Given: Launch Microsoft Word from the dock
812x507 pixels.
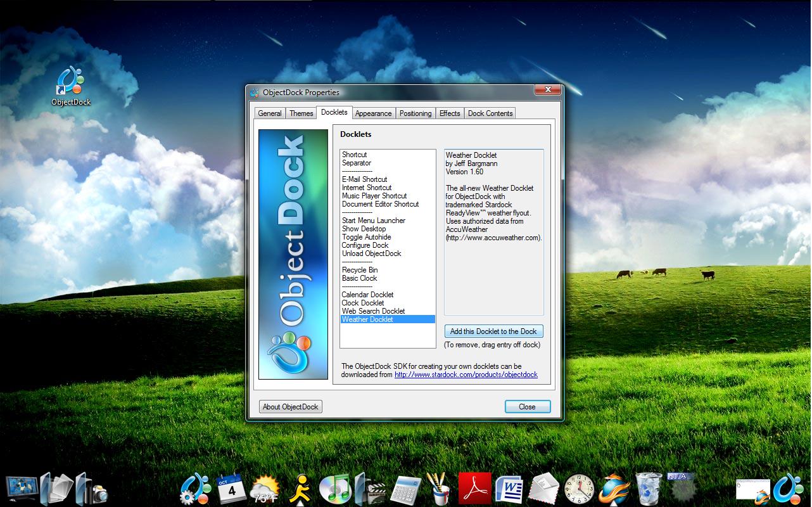Looking at the screenshot, I should point(509,489).
